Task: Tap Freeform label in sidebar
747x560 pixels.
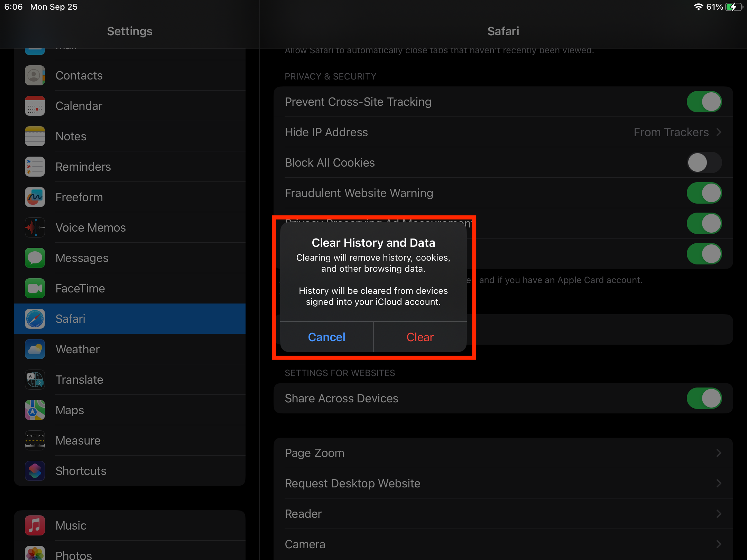Action: (x=79, y=197)
